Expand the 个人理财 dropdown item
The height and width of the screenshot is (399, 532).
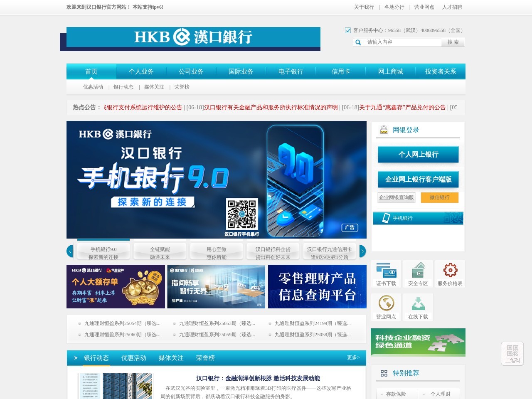click(440, 394)
